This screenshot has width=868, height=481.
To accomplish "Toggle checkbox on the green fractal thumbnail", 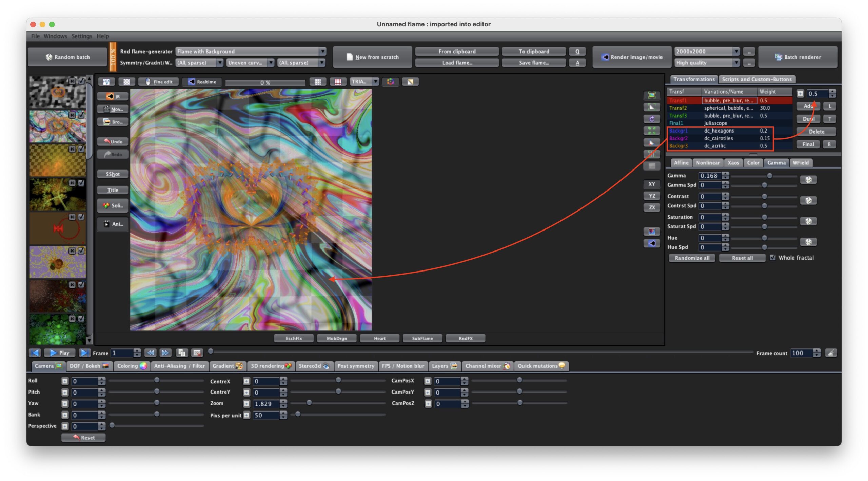I will pyautogui.click(x=81, y=319).
